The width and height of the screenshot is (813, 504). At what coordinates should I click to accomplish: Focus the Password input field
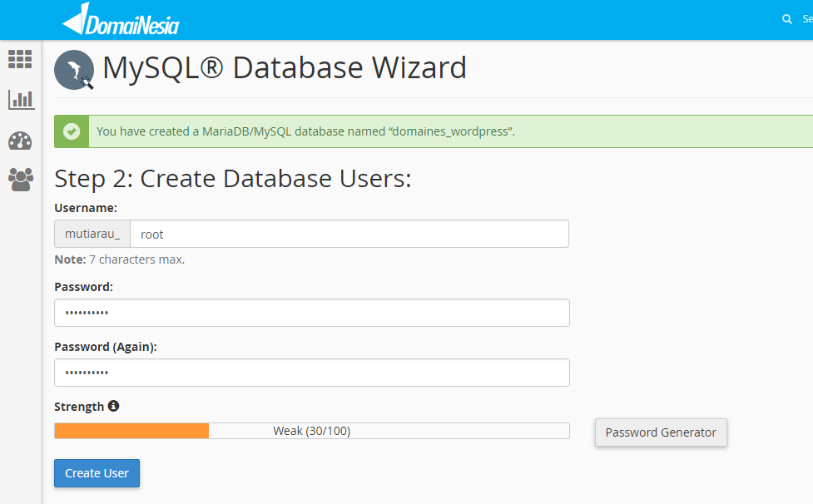(312, 313)
